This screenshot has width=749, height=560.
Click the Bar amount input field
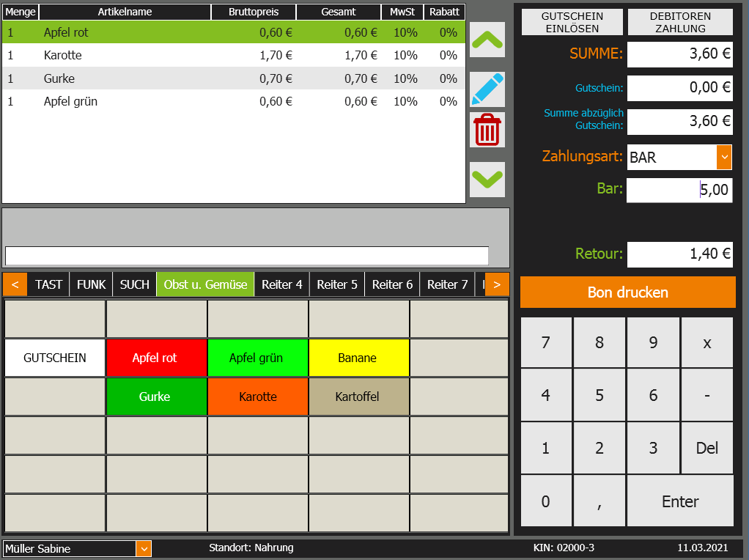[x=679, y=190]
